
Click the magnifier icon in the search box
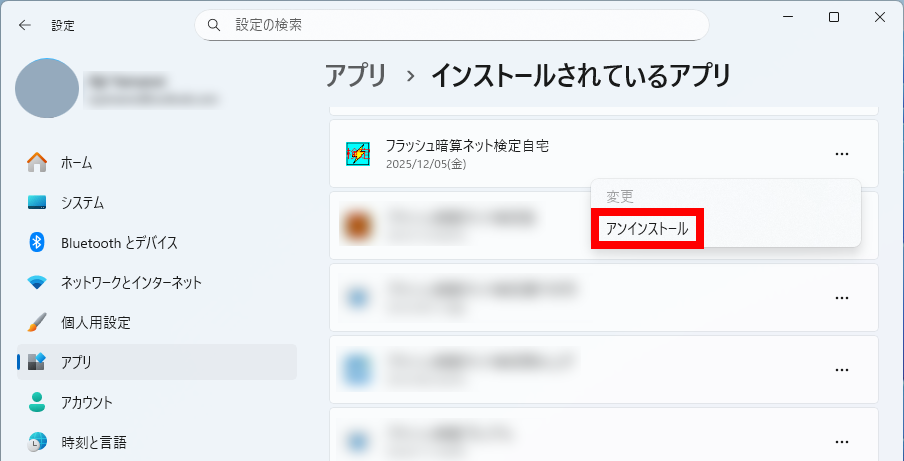tap(213, 24)
